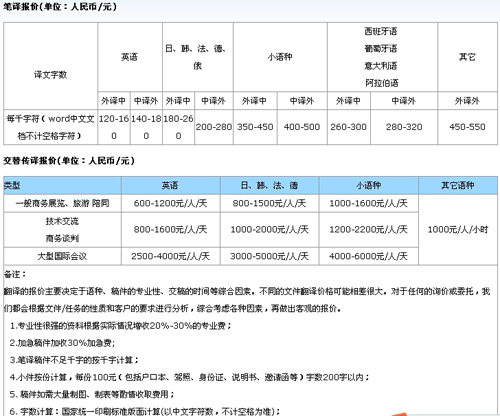
Task: Click the 450-550 price cell
Action: tap(467, 127)
